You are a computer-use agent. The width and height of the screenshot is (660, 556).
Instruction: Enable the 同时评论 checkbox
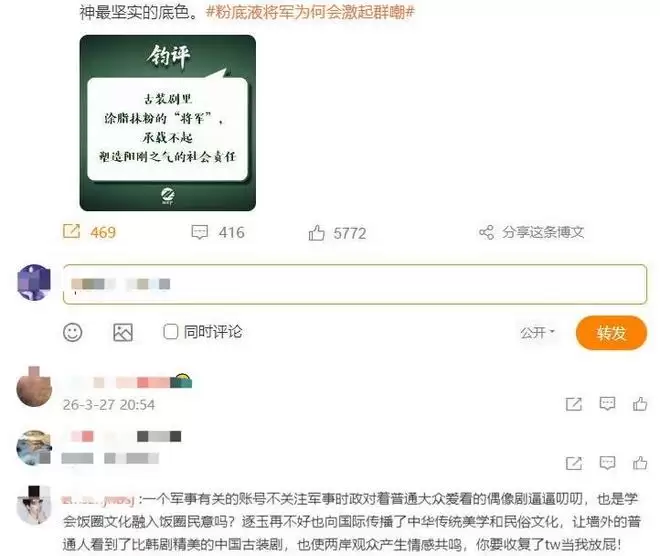170,332
